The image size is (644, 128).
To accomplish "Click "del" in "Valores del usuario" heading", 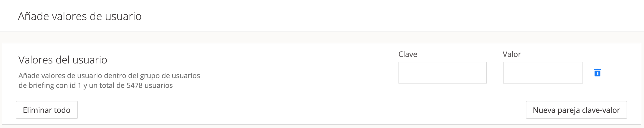I will (x=62, y=60).
